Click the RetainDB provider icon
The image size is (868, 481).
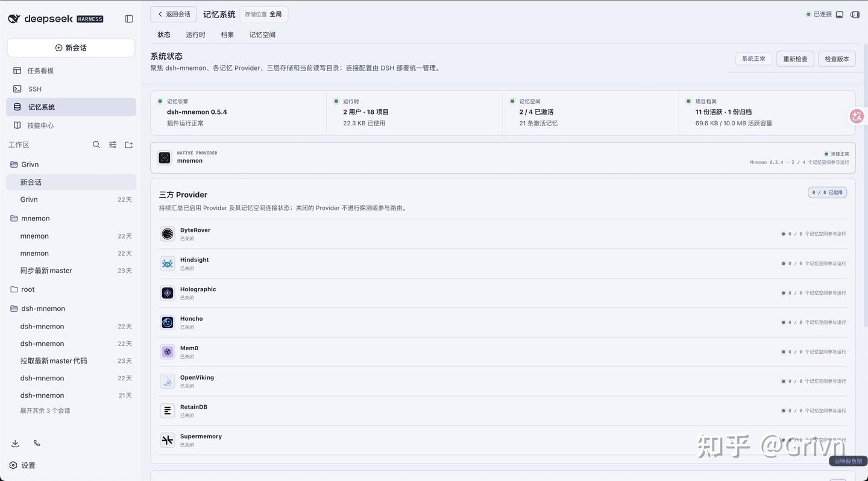click(168, 410)
